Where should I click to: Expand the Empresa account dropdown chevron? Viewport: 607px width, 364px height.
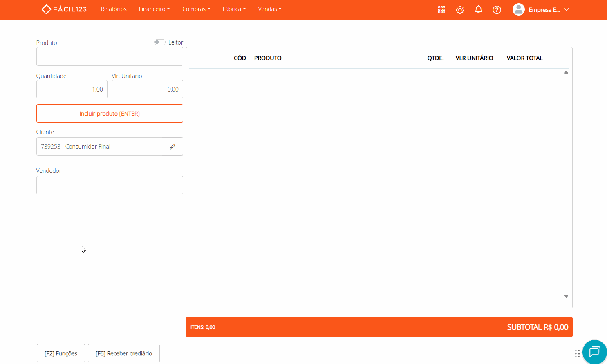pyautogui.click(x=567, y=10)
